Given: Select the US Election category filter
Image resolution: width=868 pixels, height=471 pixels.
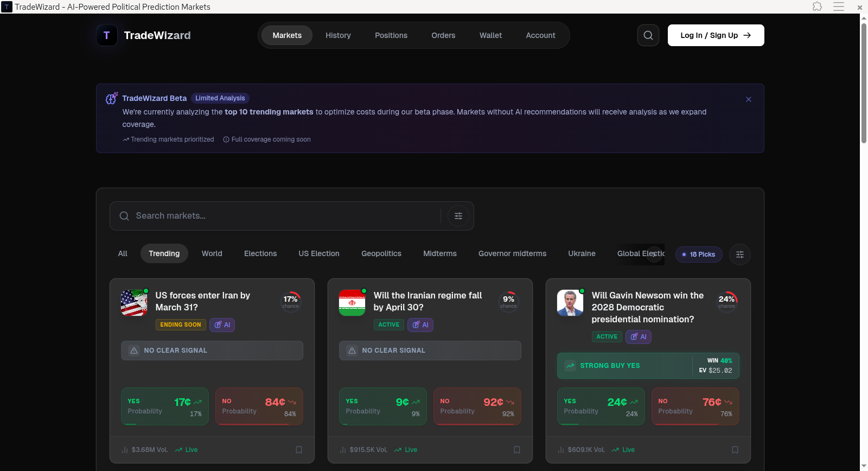Looking at the screenshot, I should (319, 253).
